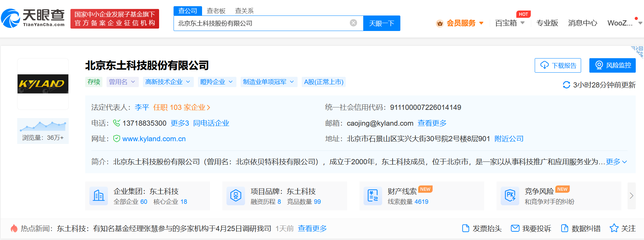
Task: Click the 风险监控 button
Action: (612, 65)
